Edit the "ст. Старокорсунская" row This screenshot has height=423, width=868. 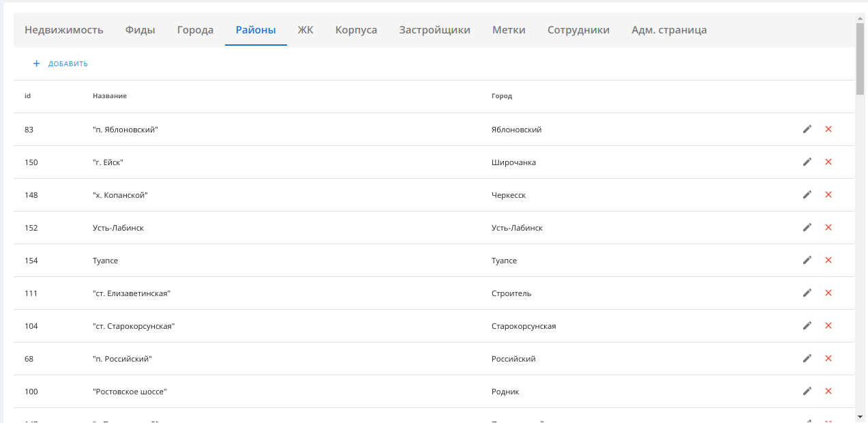click(807, 325)
